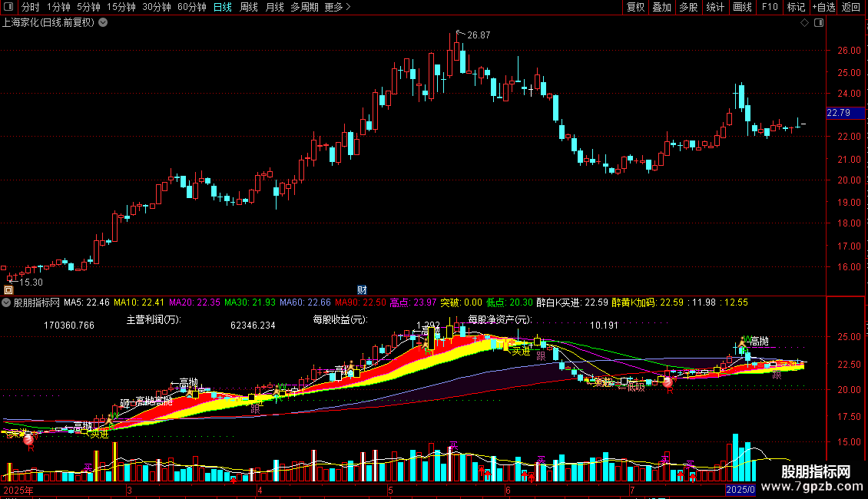Switch to 周线 weekly chart
Viewport: 868px width, 499px height.
[x=249, y=7]
